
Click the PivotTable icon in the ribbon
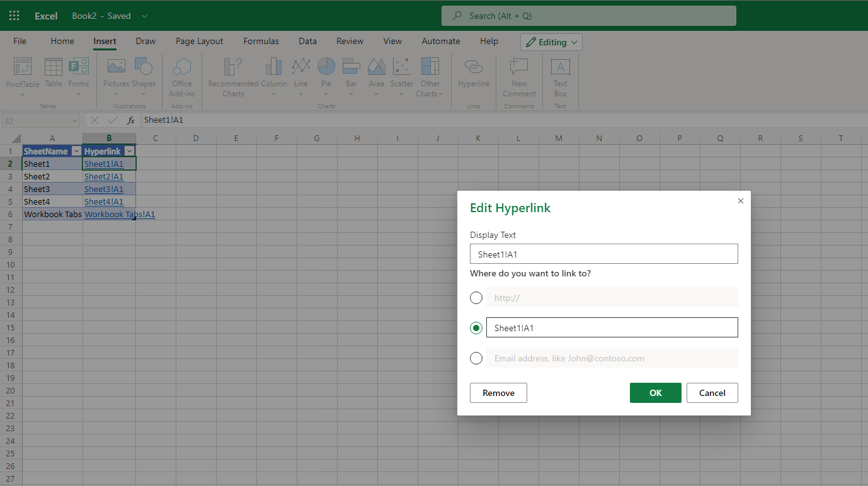click(x=23, y=67)
